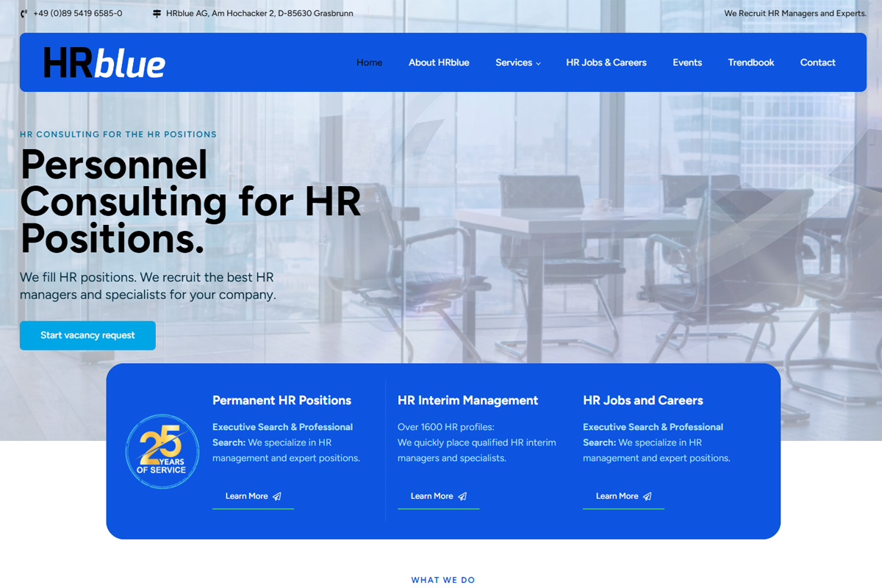The height and width of the screenshot is (588, 882).
Task: Click the HR Jobs and Careers heading
Action: click(x=643, y=401)
